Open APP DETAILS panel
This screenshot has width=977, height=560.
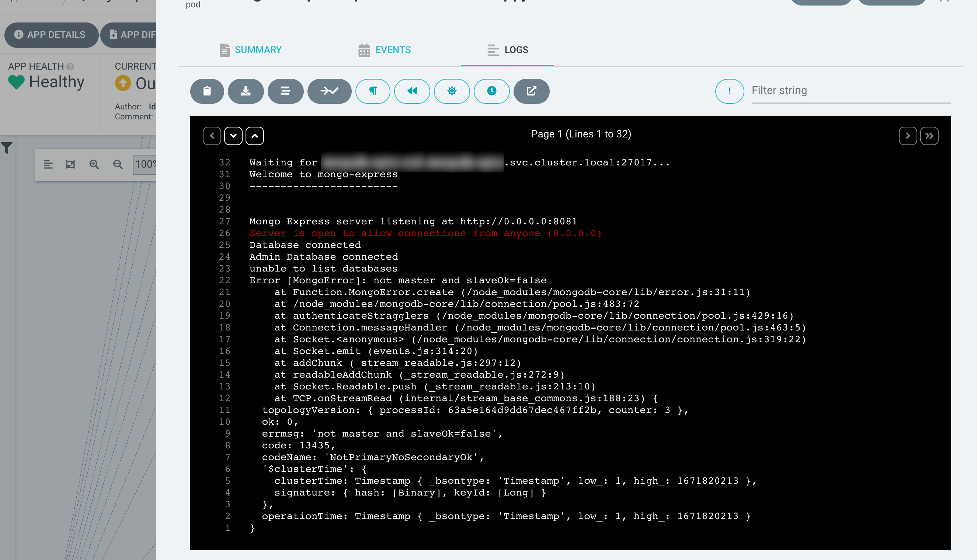point(51,35)
